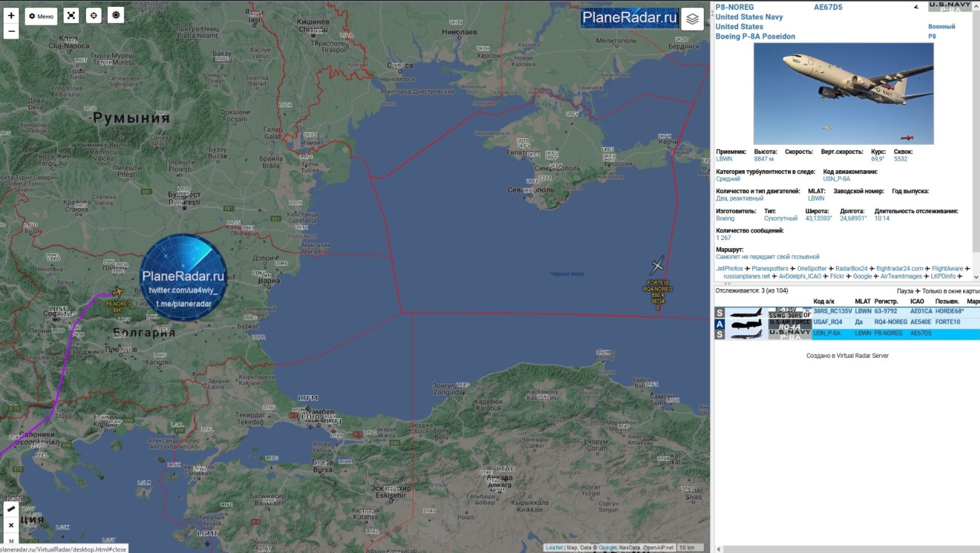Open the Flickr link
980x553 pixels.
point(837,276)
